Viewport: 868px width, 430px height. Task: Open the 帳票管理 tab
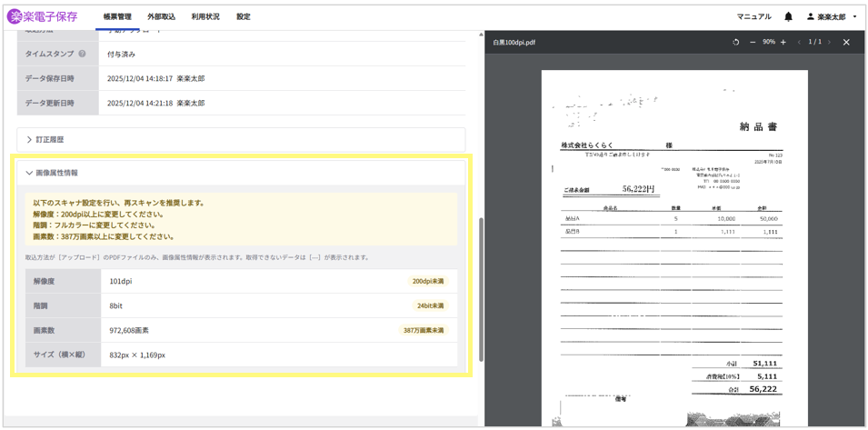(x=117, y=16)
